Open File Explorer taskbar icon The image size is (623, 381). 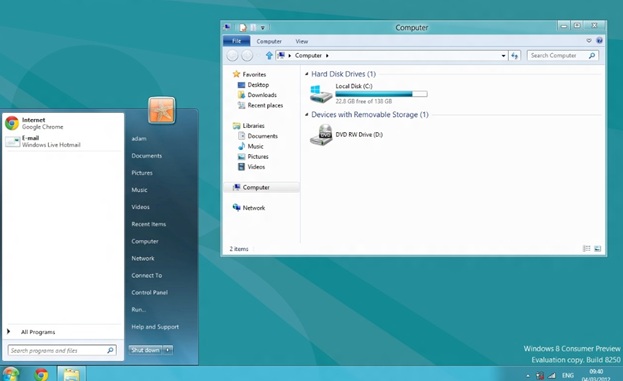pos(72,374)
